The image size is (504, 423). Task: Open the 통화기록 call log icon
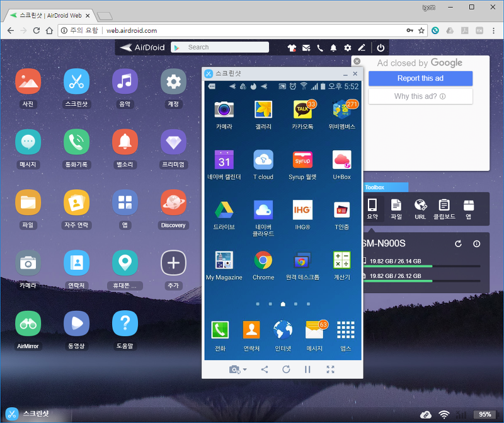point(76,142)
